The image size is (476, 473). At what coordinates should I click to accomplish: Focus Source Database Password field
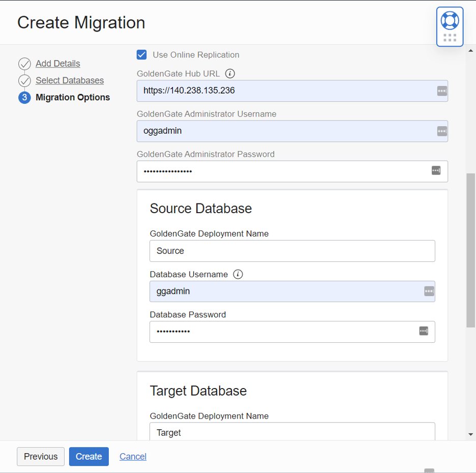292,332
